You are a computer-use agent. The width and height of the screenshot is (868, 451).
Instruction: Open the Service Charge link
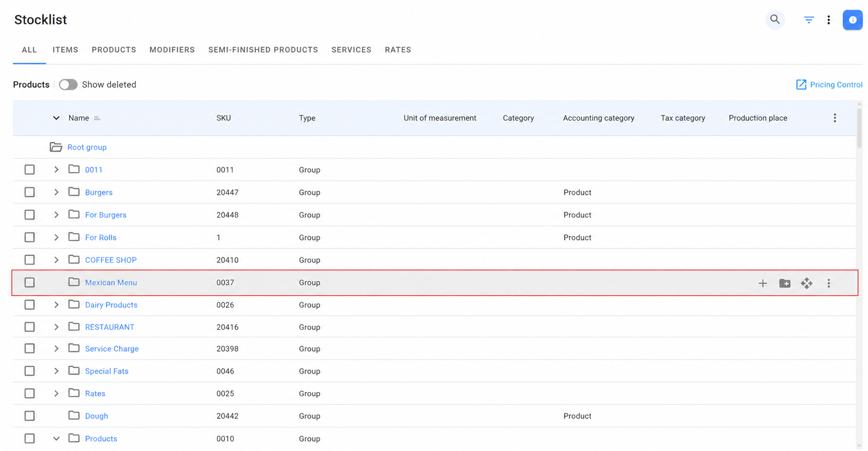112,349
